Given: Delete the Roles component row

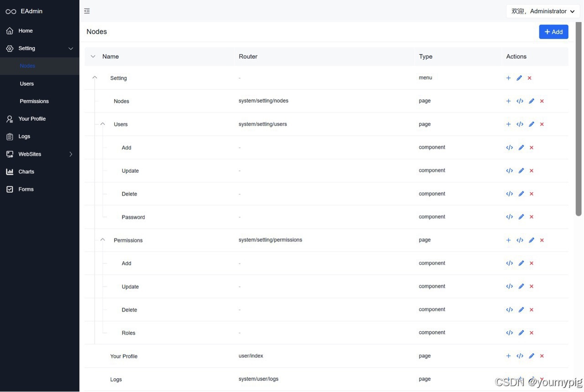Looking at the screenshot, I should coord(532,333).
